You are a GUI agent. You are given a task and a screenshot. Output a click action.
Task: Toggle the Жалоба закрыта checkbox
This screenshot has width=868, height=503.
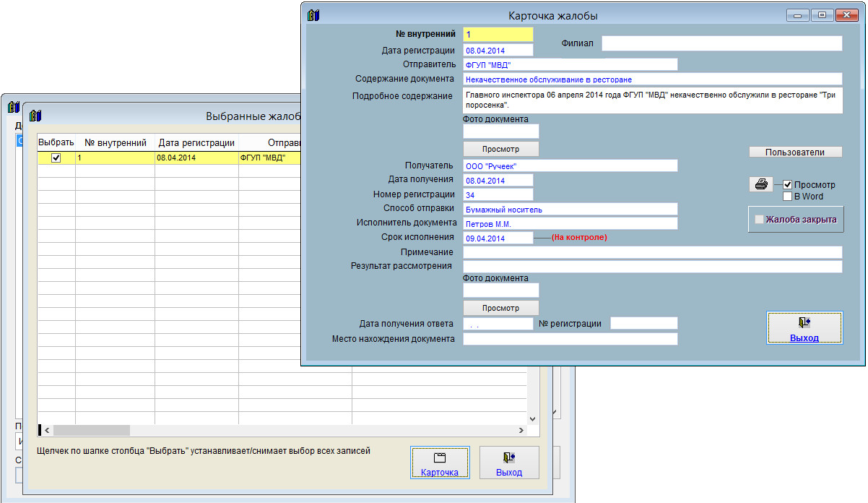(758, 219)
